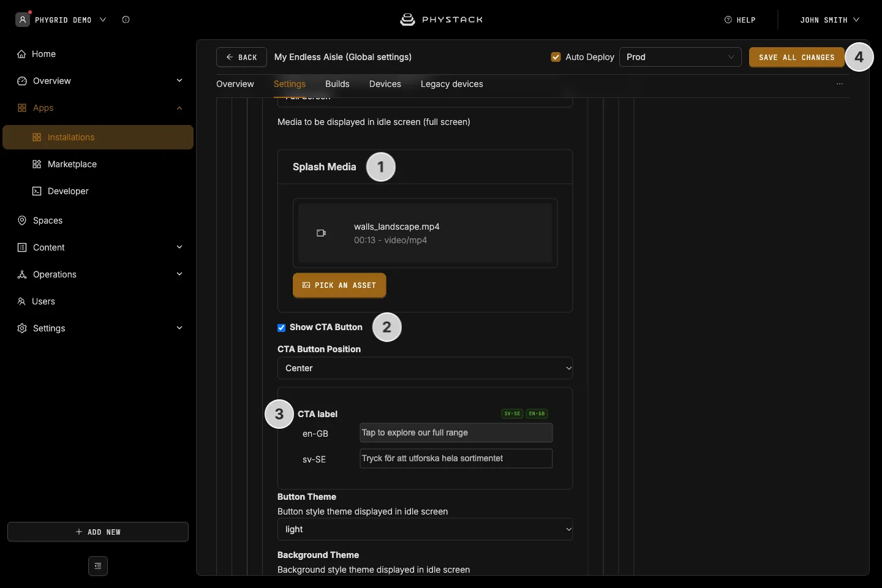
Task: Expand the Operations sidebar section
Action: (x=179, y=274)
